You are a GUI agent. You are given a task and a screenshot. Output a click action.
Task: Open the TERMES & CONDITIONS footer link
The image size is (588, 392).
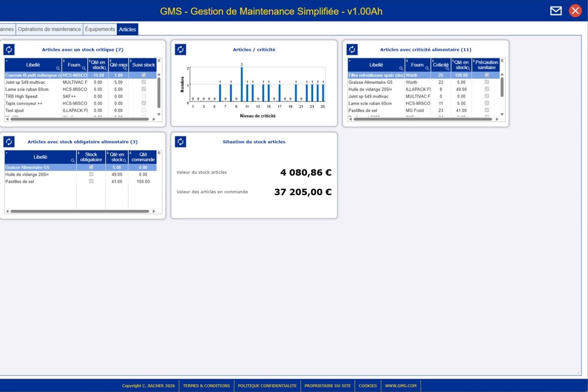pos(206,386)
